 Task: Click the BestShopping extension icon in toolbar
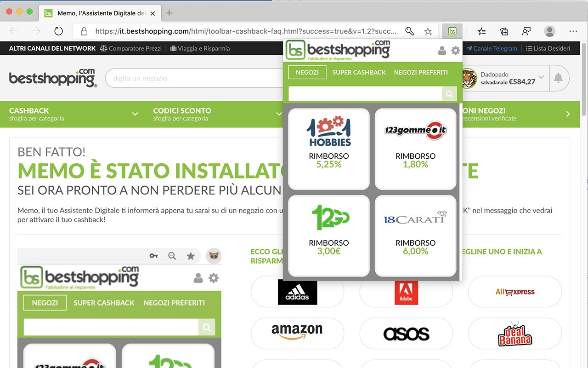click(452, 31)
